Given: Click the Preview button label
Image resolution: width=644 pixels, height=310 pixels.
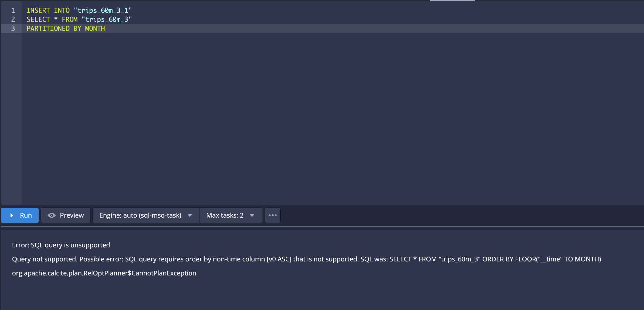Looking at the screenshot, I should [x=72, y=215].
